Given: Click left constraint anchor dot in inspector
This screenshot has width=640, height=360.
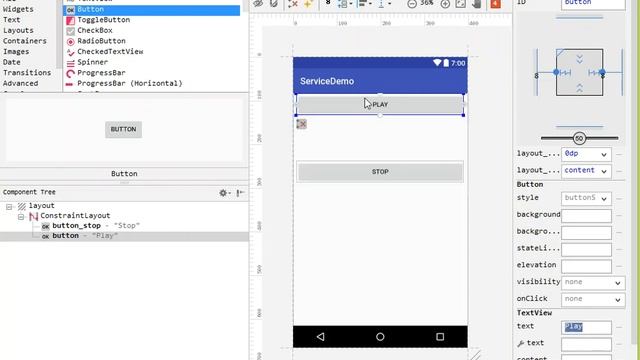Looking at the screenshot, I should (x=556, y=72).
